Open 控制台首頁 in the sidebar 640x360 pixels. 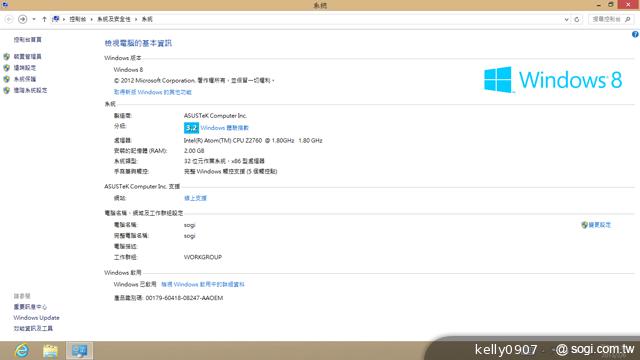pos(28,40)
